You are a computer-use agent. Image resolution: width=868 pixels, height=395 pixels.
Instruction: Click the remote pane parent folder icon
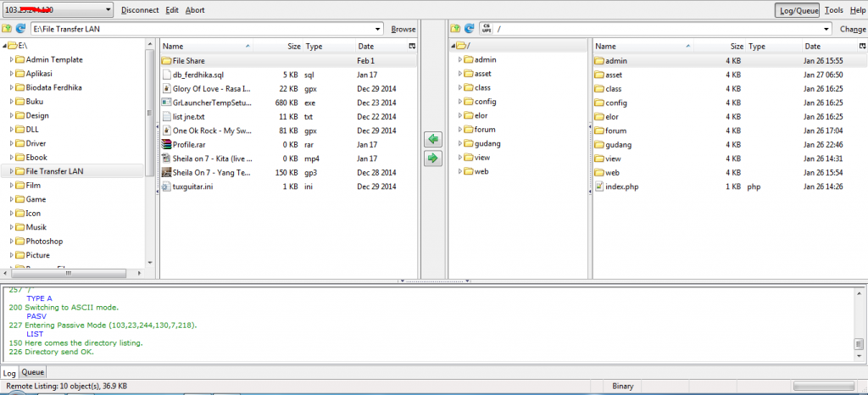pyautogui.click(x=455, y=28)
